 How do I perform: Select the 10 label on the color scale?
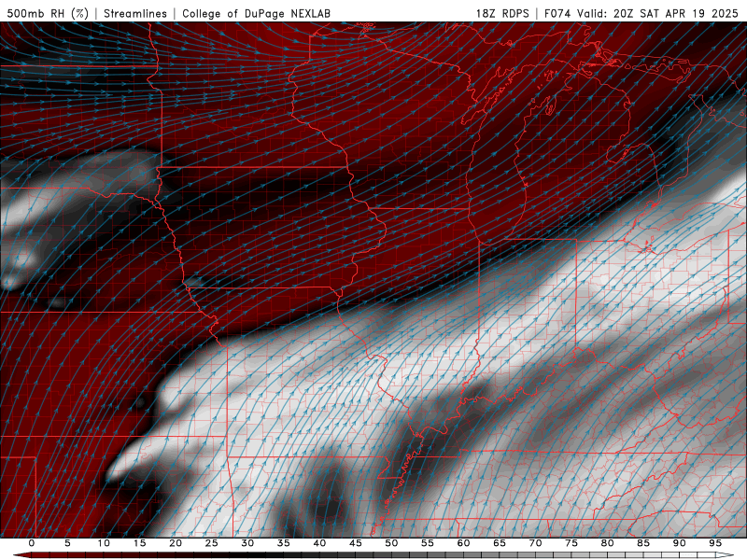tap(104, 543)
